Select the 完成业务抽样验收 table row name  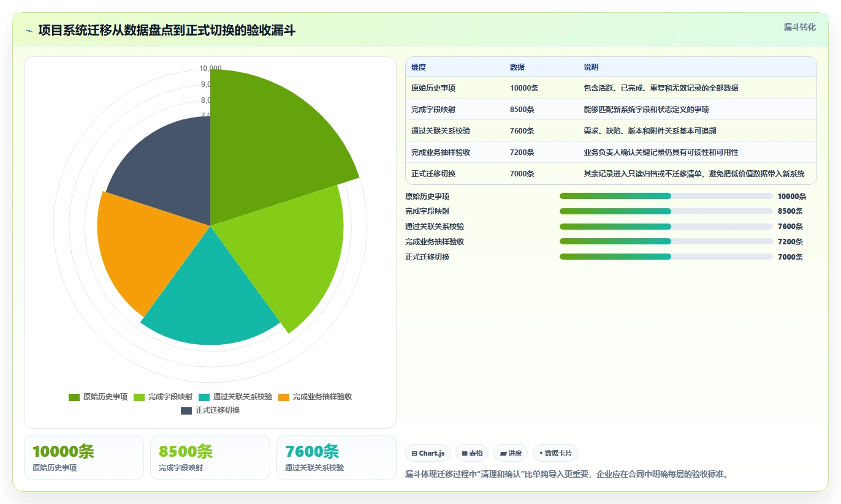coord(441,152)
